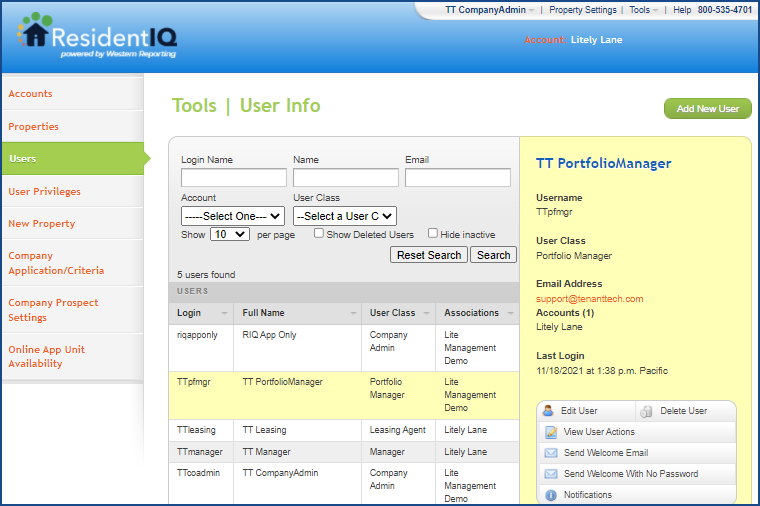Select the TTleasing user row
Viewport: 760px width, 506px height.
pos(344,430)
